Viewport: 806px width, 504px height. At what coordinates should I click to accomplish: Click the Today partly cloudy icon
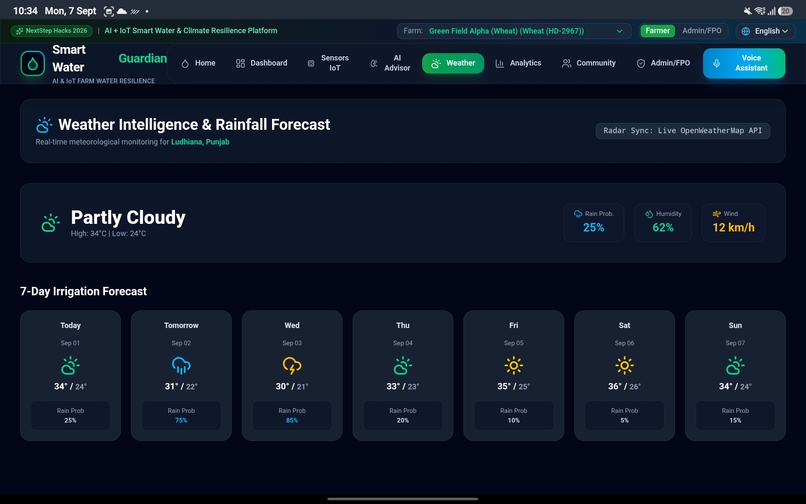[x=70, y=366]
